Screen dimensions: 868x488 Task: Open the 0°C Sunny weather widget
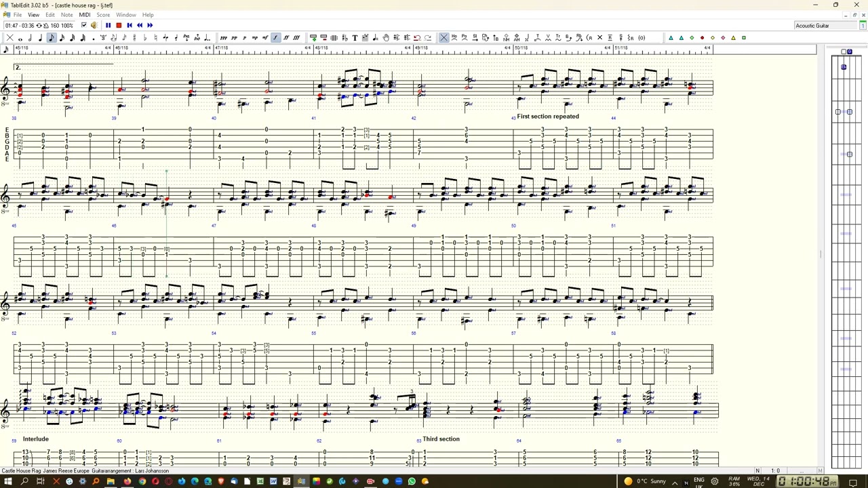coord(646,482)
